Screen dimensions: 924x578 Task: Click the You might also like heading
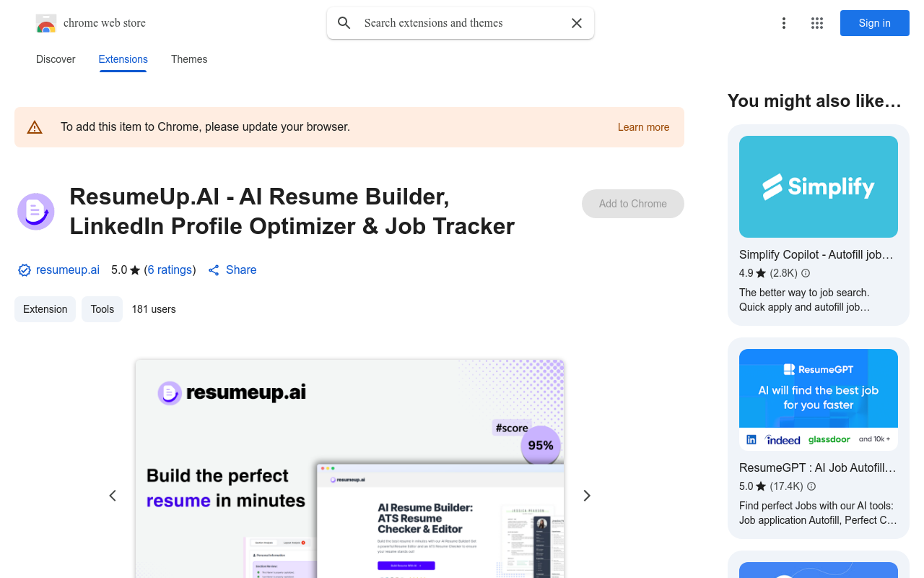coord(814,101)
